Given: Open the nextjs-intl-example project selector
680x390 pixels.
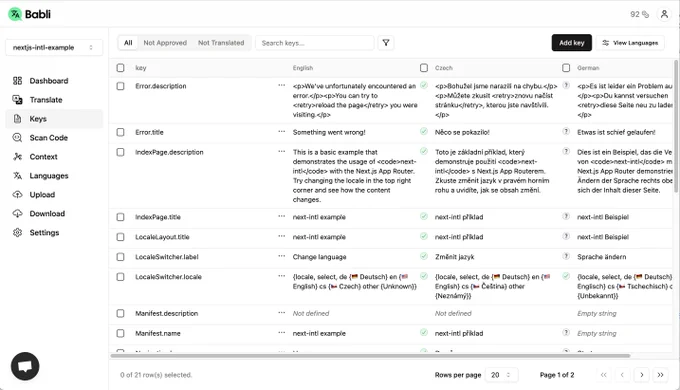Looking at the screenshot, I should pos(54,47).
